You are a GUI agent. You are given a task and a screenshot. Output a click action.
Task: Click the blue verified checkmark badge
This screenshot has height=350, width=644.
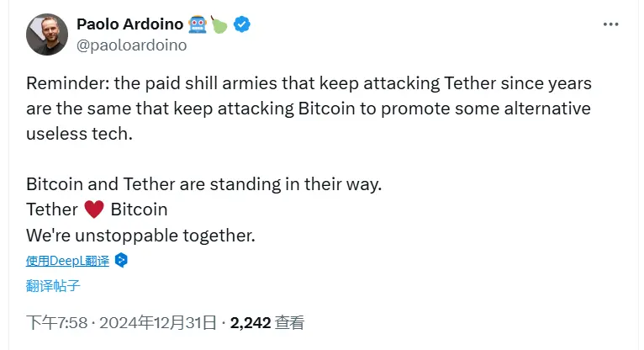(242, 24)
